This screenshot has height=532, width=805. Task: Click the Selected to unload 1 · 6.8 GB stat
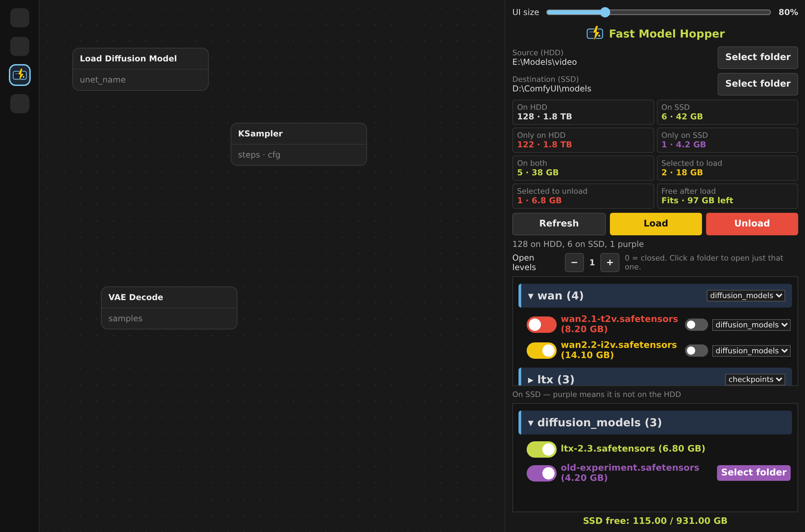pos(583,196)
